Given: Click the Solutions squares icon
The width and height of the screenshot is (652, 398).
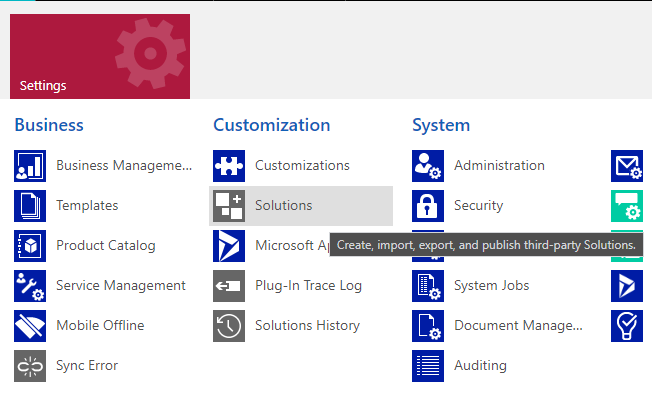Looking at the screenshot, I should point(229,206).
